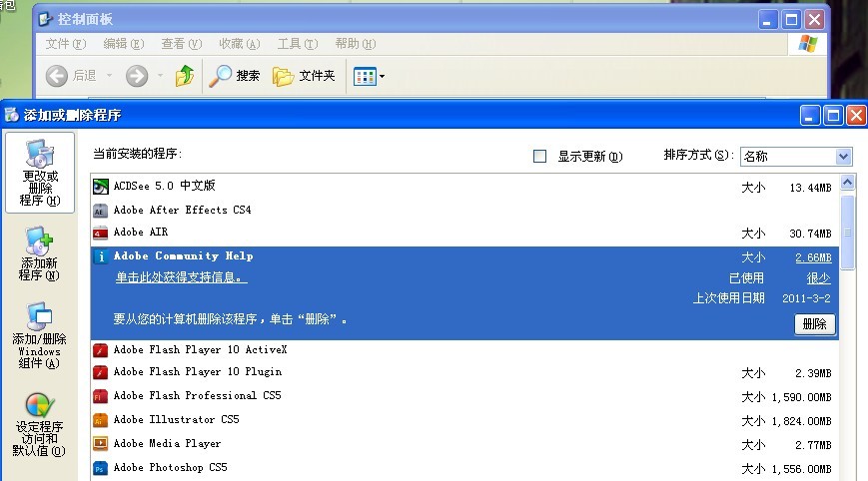Click the 很少 usage link

click(x=819, y=278)
